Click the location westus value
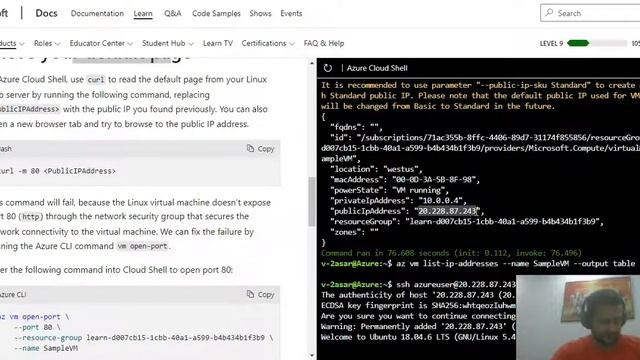Viewport: 640px width, 360px height. click(402, 169)
